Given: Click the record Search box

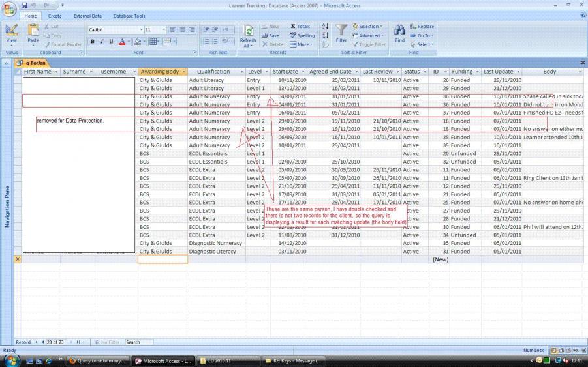Looking at the screenshot, I should pos(138,342).
